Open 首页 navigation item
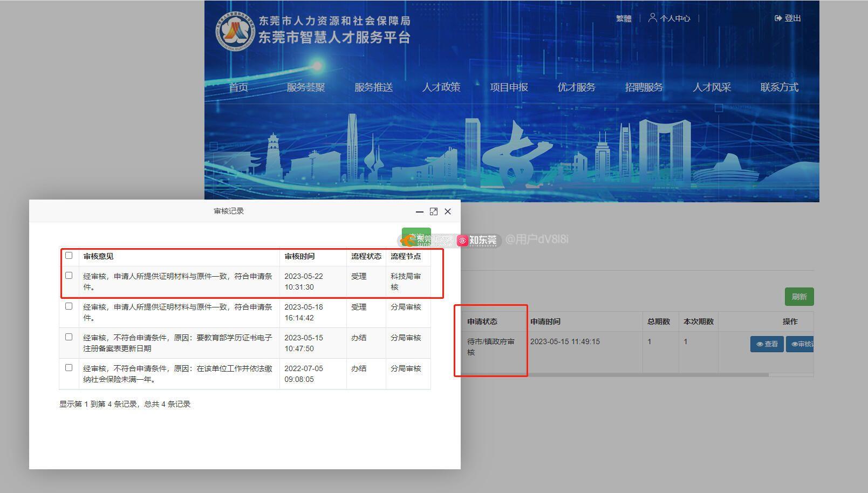Image resolution: width=868 pixels, height=493 pixels. [238, 87]
